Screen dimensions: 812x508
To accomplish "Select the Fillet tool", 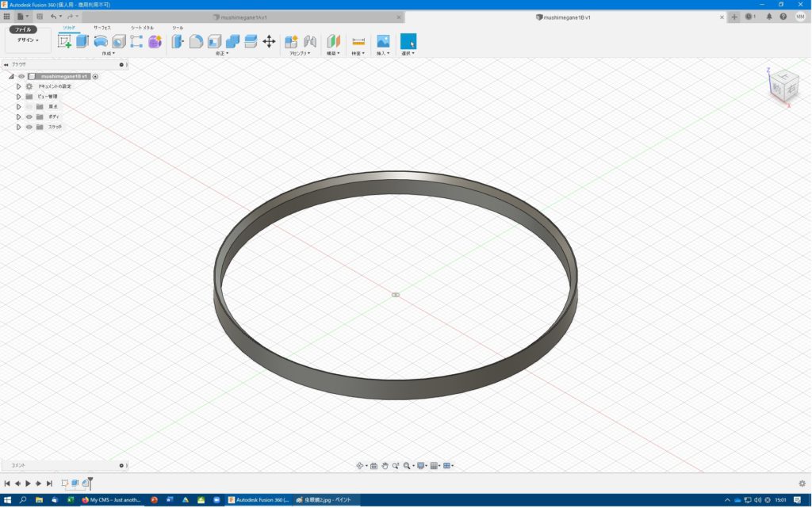I will [196, 41].
